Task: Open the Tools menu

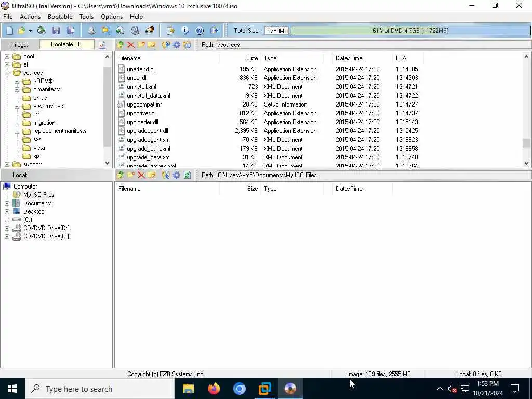Action: click(x=87, y=16)
